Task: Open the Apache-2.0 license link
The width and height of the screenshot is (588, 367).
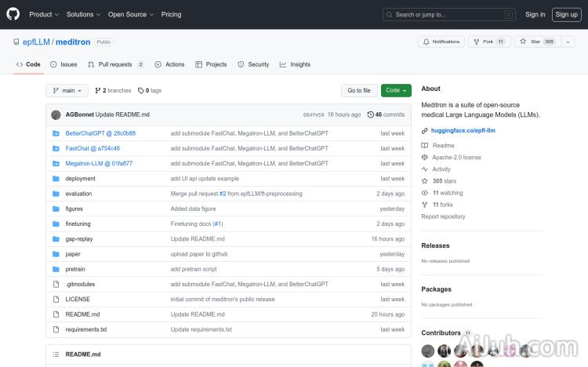Action: (456, 157)
